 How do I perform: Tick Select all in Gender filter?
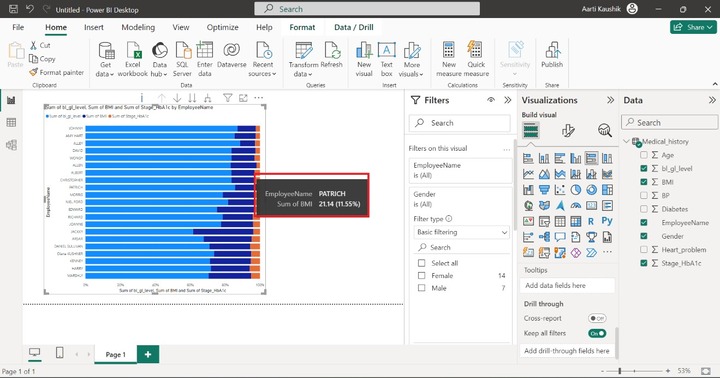click(x=422, y=263)
